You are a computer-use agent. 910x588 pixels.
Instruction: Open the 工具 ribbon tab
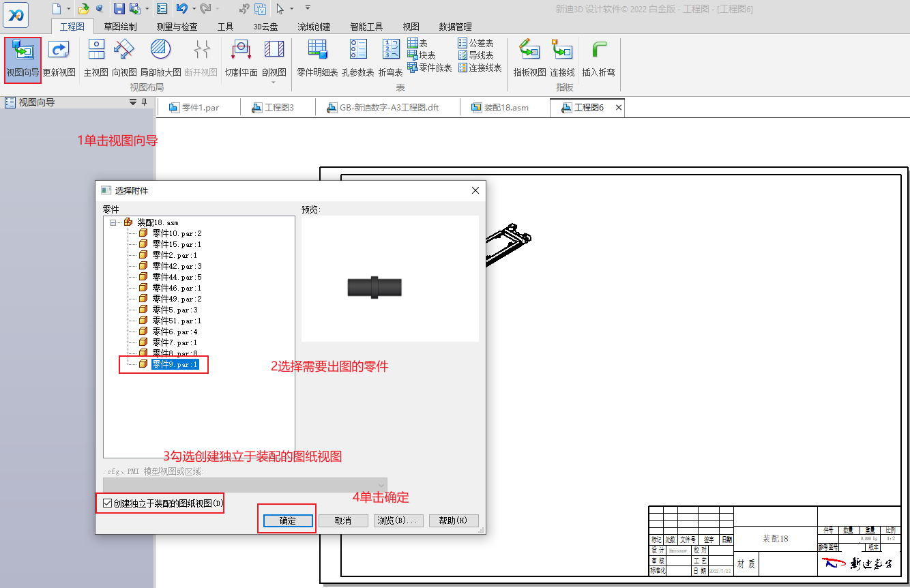[225, 27]
